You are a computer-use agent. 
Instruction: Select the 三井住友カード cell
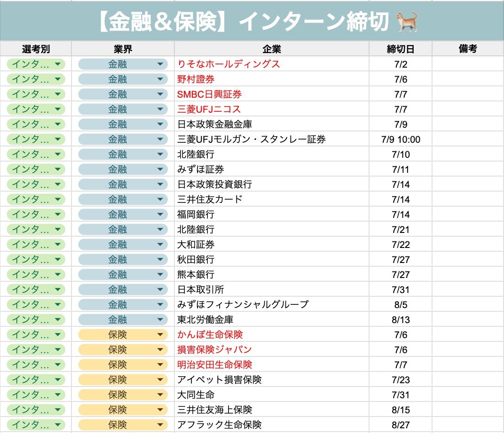point(272,199)
